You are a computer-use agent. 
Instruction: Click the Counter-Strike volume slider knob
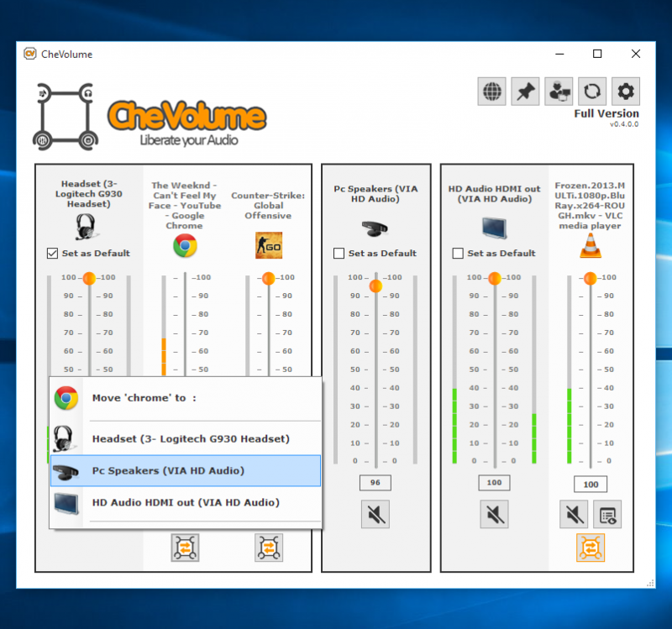coord(269,278)
